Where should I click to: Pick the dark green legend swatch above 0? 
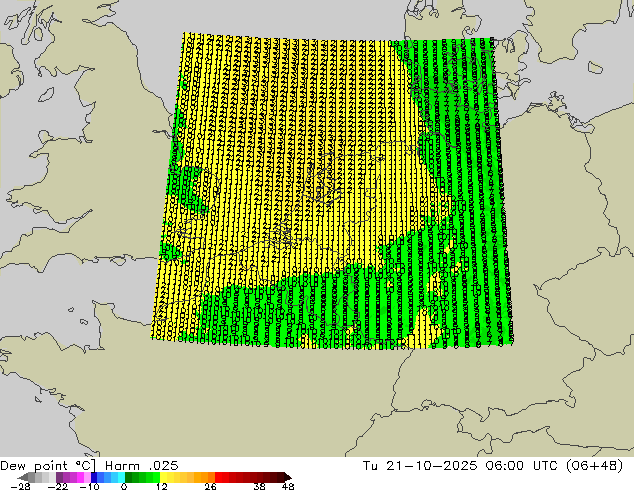point(129,477)
